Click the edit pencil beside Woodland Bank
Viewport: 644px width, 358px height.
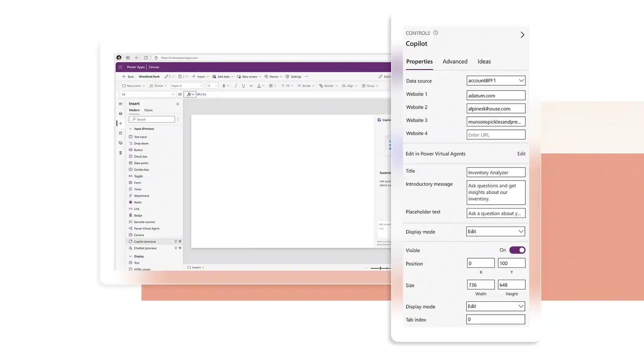pyautogui.click(x=167, y=77)
